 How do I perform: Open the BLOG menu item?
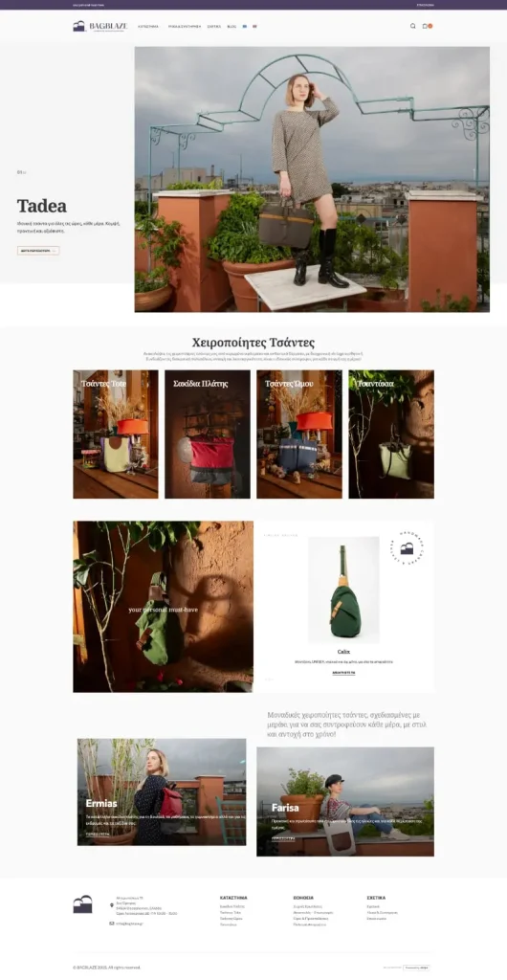tap(231, 26)
